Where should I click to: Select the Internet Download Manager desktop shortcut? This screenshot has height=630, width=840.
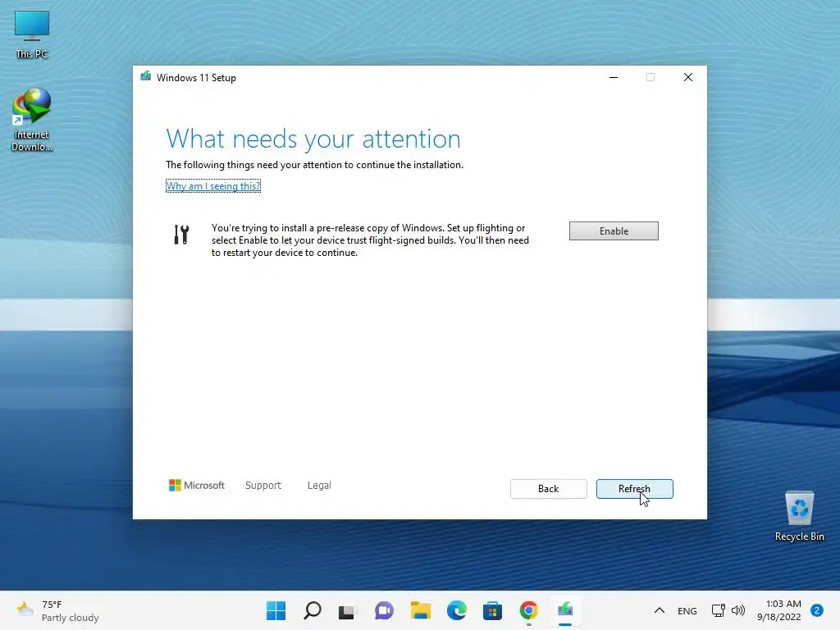[32, 121]
